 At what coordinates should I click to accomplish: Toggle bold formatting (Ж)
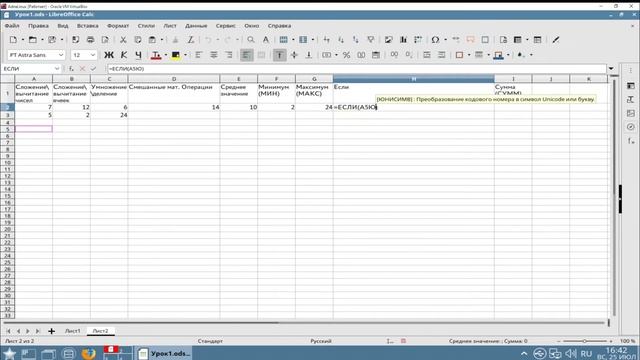point(109,55)
